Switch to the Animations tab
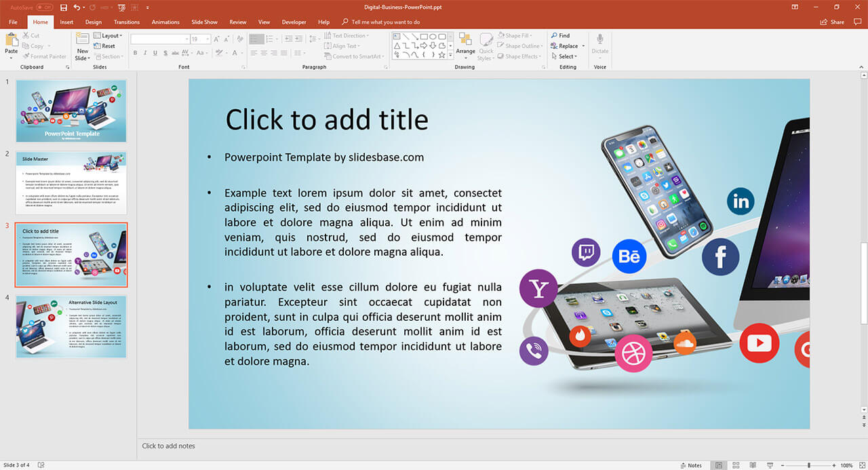The height and width of the screenshot is (470, 868). click(x=165, y=22)
